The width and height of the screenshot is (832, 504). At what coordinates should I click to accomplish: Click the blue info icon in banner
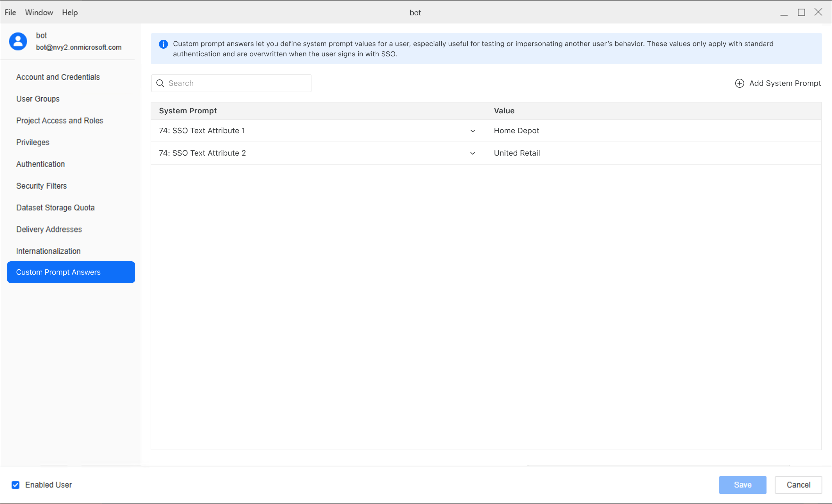coord(163,44)
